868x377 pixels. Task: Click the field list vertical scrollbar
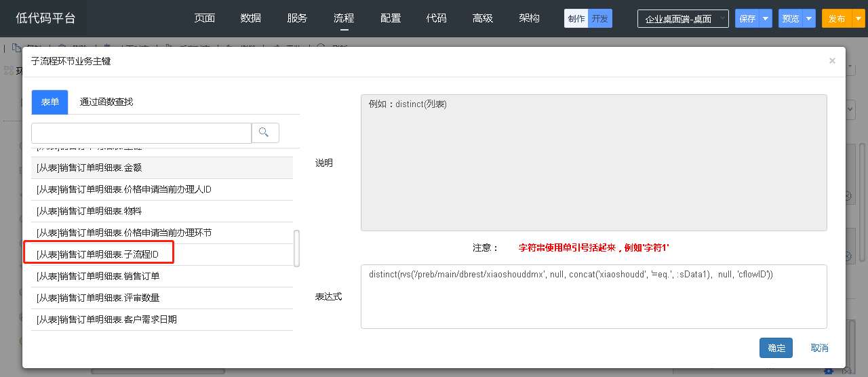pyautogui.click(x=296, y=248)
